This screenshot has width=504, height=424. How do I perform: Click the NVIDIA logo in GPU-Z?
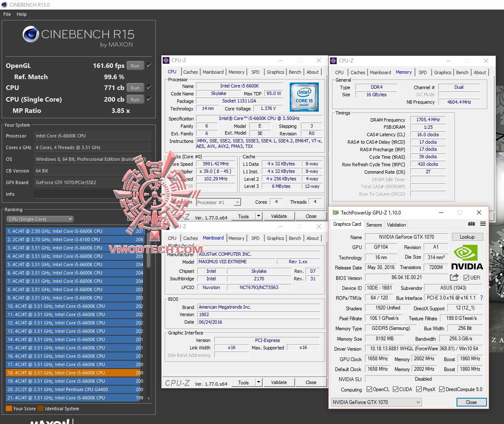tap(467, 257)
